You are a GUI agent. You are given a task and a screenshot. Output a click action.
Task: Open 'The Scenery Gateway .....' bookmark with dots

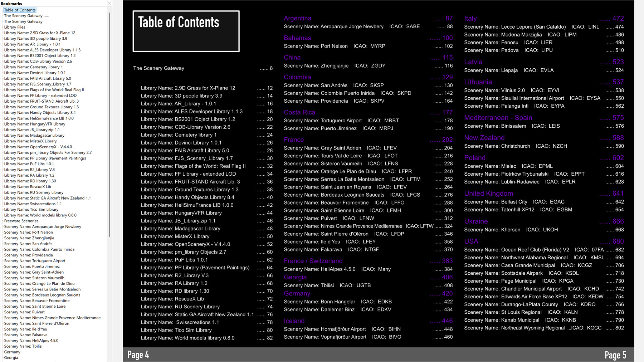coord(26,16)
